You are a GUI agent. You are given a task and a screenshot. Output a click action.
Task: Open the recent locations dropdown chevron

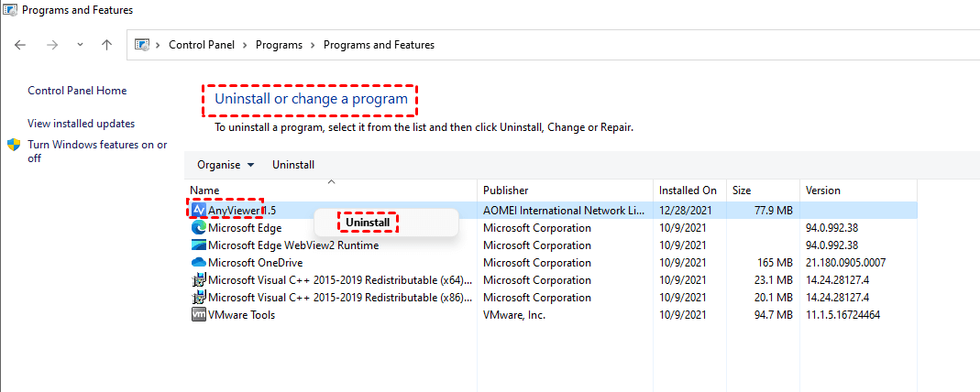(80, 45)
